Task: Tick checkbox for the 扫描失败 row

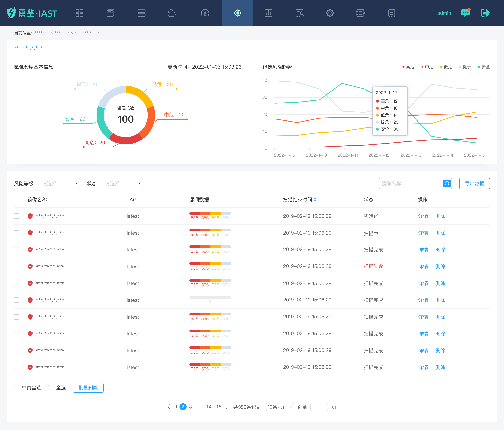Action: [17, 266]
